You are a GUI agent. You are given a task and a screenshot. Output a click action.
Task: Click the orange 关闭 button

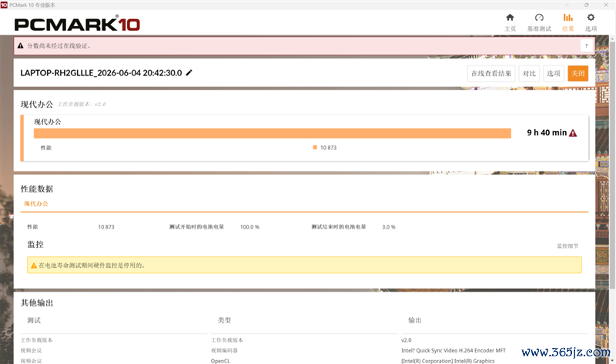[578, 73]
